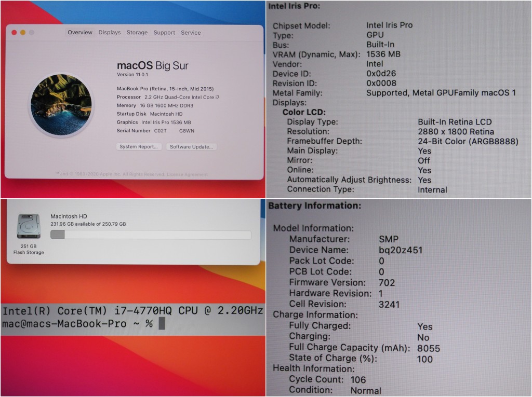Click the Serial Number value
532x397 pixels.
(x=174, y=131)
